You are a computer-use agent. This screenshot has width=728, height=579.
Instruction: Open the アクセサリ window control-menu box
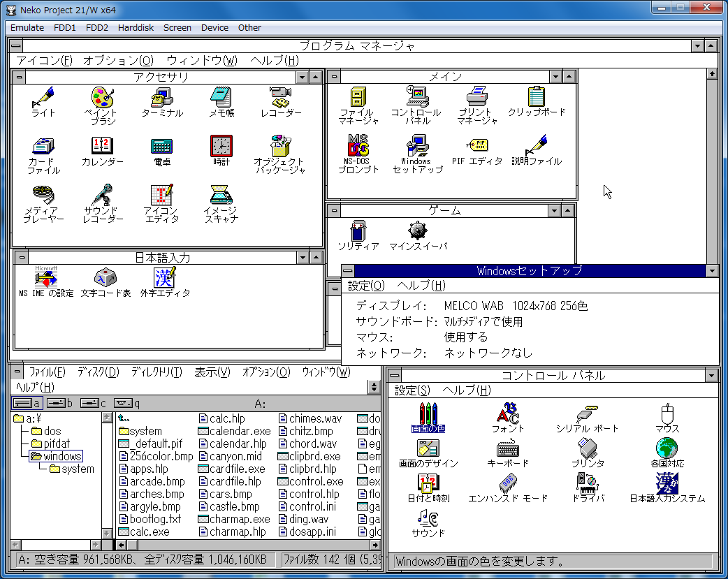[20, 77]
